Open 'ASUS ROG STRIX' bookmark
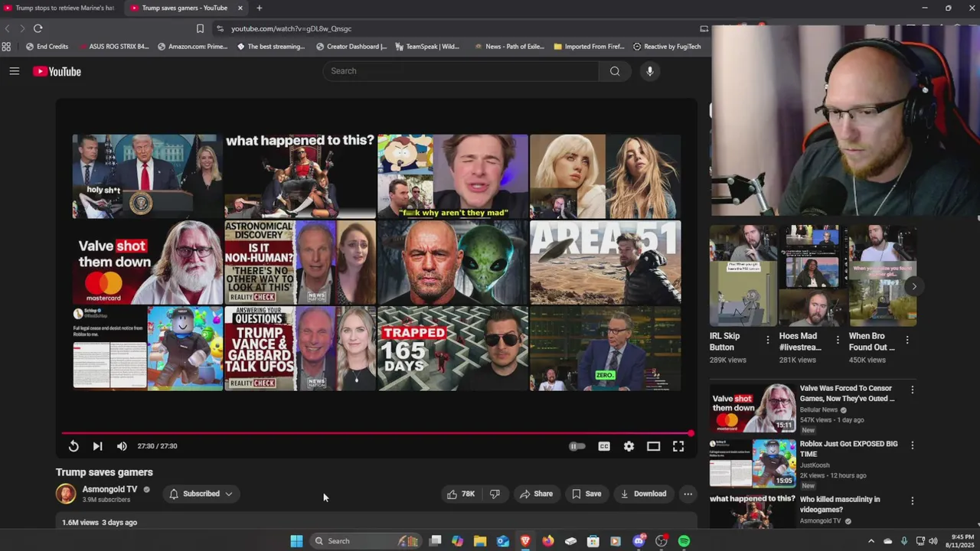Image resolution: width=980 pixels, height=551 pixels. tap(113, 46)
